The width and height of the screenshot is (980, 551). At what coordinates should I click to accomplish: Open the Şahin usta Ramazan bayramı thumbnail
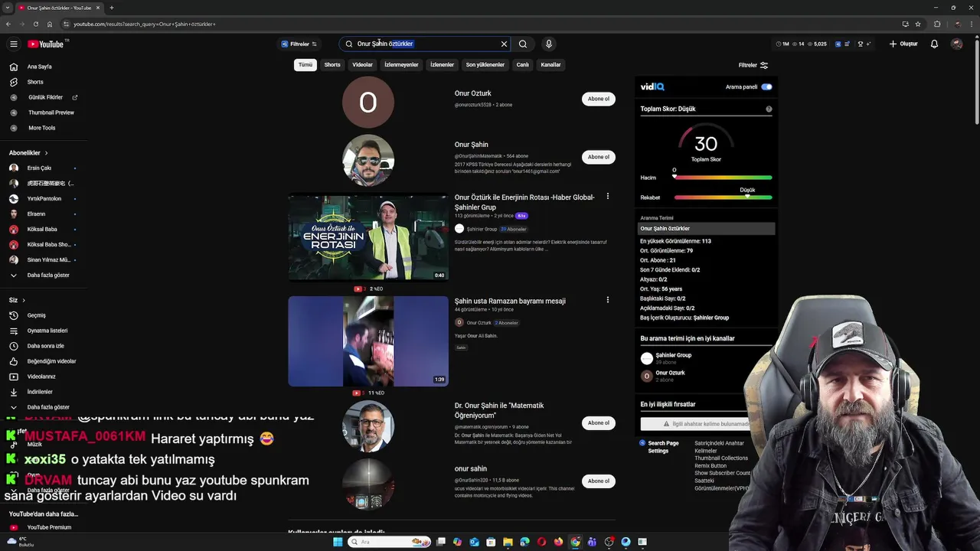coord(368,341)
